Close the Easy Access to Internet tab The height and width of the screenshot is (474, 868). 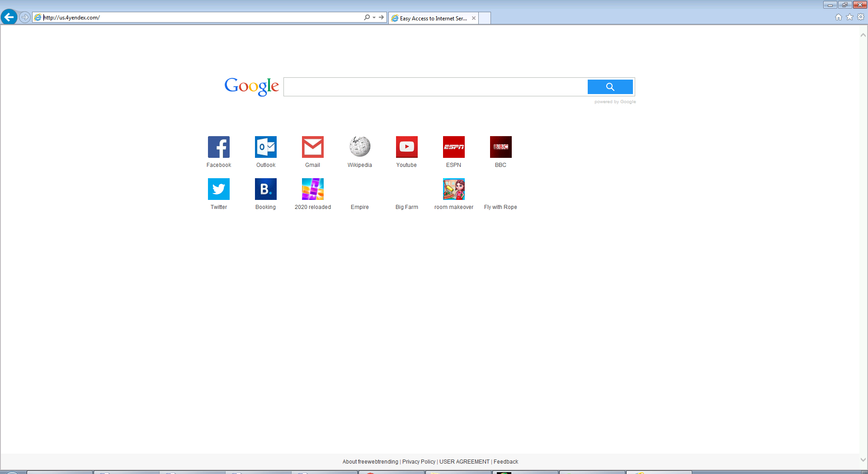pos(474,18)
